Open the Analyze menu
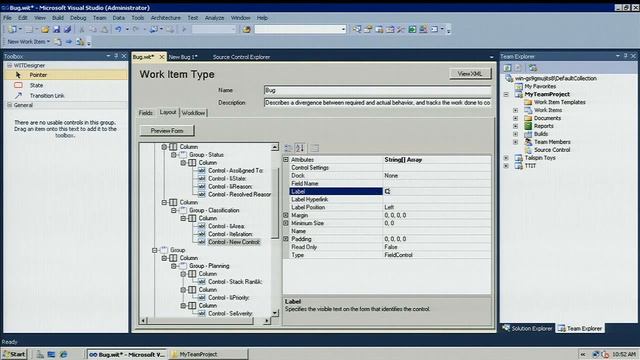The image size is (640, 360). coord(214,18)
